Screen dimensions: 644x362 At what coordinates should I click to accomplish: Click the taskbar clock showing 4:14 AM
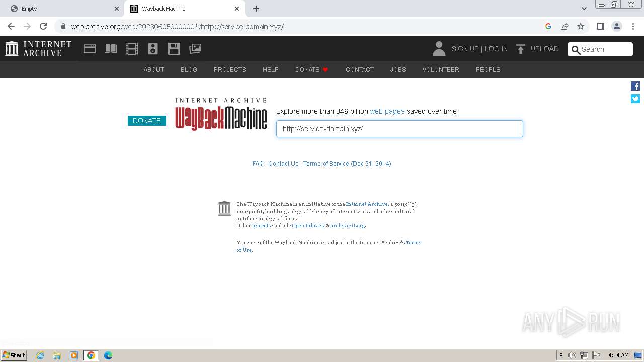tap(618, 355)
